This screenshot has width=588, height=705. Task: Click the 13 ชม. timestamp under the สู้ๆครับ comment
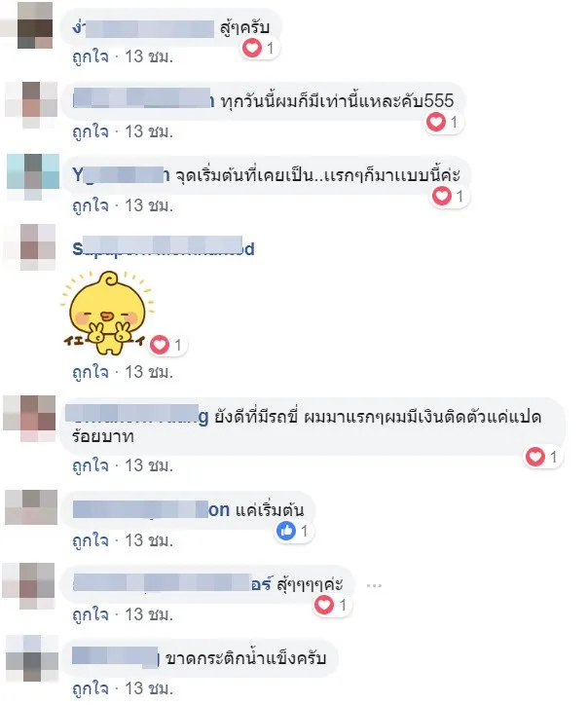[x=149, y=56]
